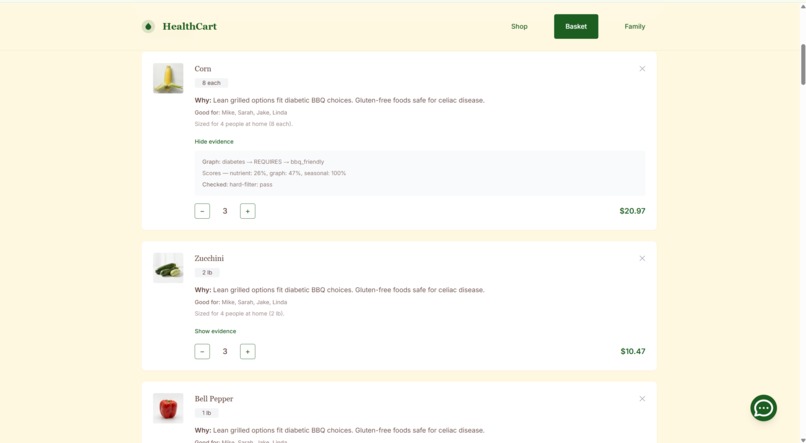Click the scrollbar up arrow
This screenshot has height=443, width=806.
[803, 6]
